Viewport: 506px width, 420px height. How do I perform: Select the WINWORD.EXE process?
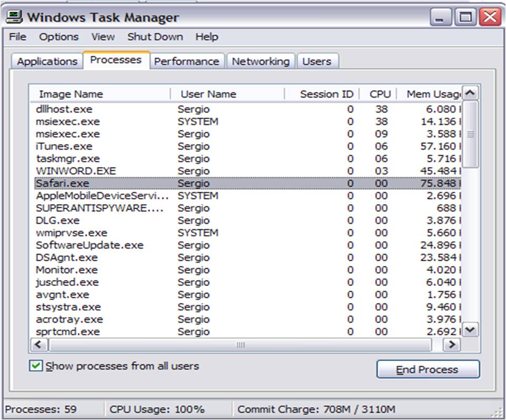(248, 171)
